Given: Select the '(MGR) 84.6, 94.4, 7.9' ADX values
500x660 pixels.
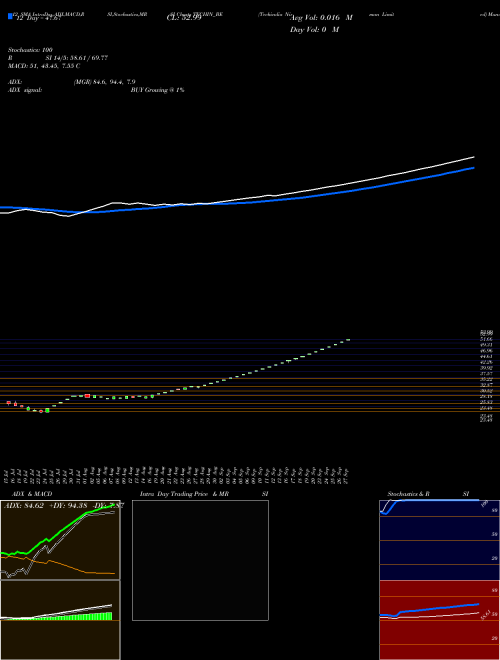Looking at the screenshot, I should [x=104, y=82].
